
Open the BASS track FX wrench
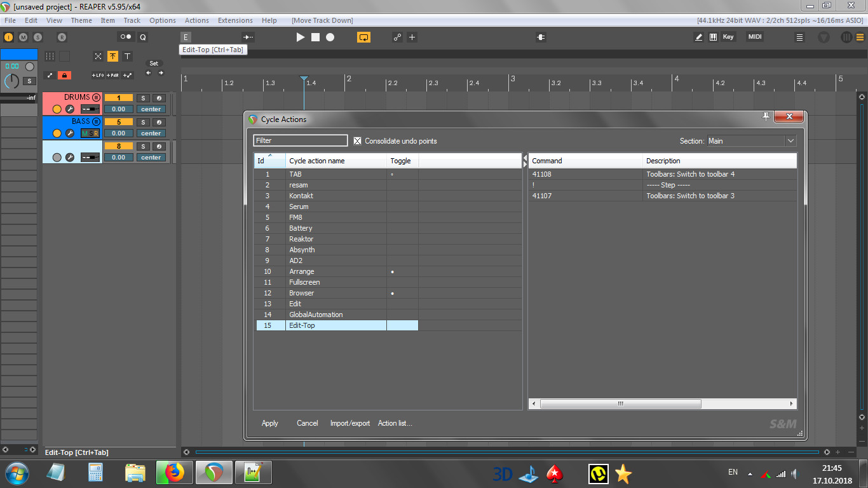click(70, 133)
